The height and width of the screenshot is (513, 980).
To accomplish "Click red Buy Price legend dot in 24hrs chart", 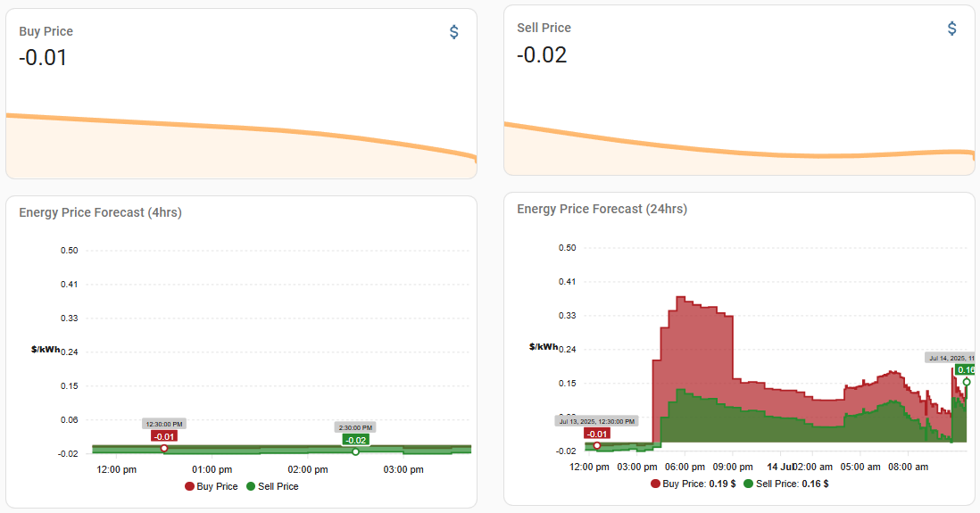I will coord(656,484).
